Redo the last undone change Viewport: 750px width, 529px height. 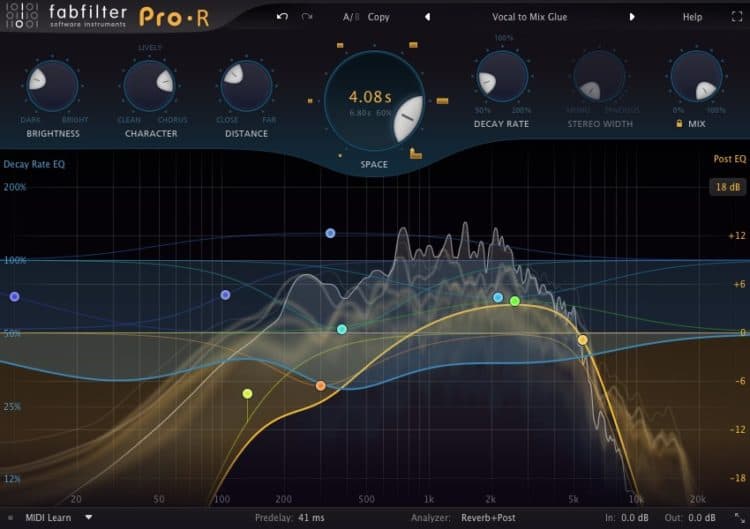coord(307,17)
